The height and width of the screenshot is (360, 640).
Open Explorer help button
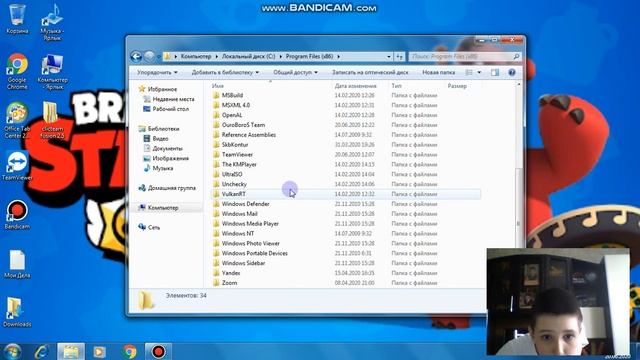[x=511, y=72]
